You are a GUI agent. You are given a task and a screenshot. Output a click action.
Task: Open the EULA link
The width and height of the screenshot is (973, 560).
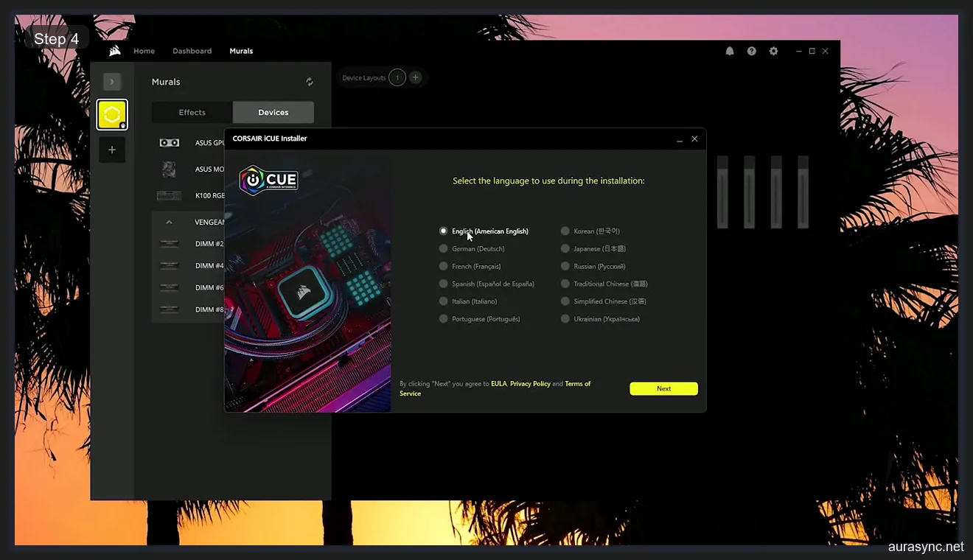click(498, 383)
